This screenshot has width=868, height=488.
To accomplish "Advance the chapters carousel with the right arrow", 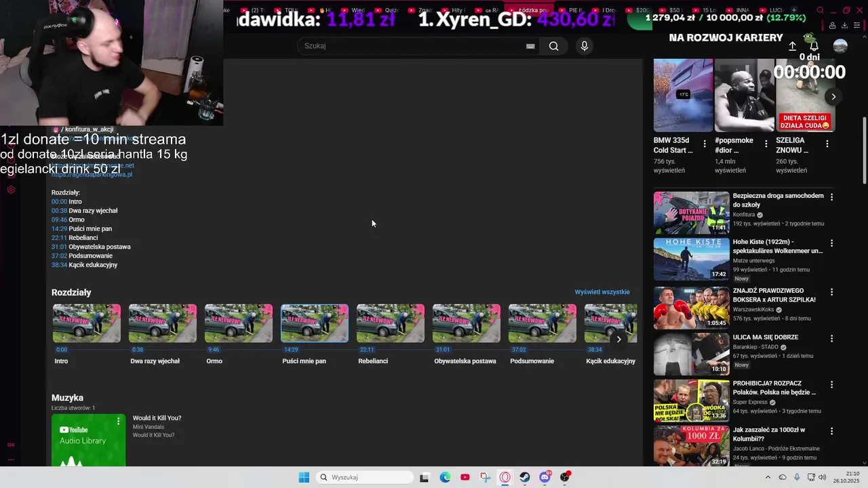I will (x=618, y=339).
